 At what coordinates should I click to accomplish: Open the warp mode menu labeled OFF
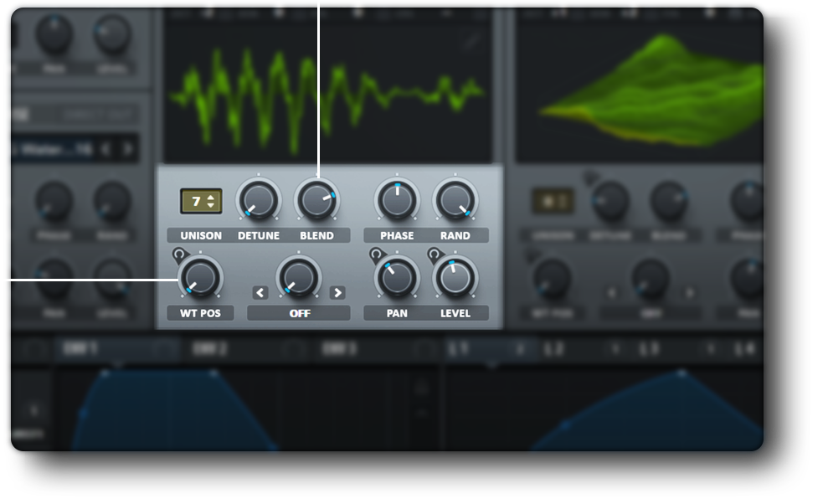(x=299, y=313)
